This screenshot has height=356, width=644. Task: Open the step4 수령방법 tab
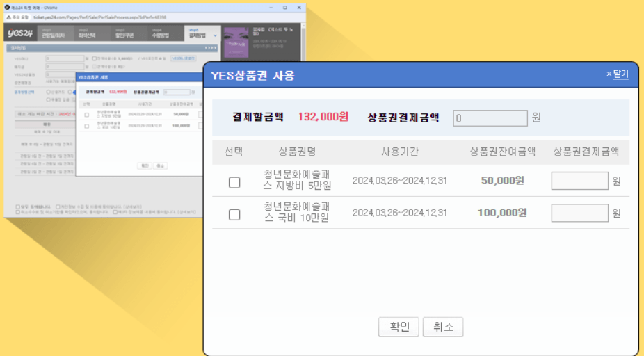tap(166, 33)
